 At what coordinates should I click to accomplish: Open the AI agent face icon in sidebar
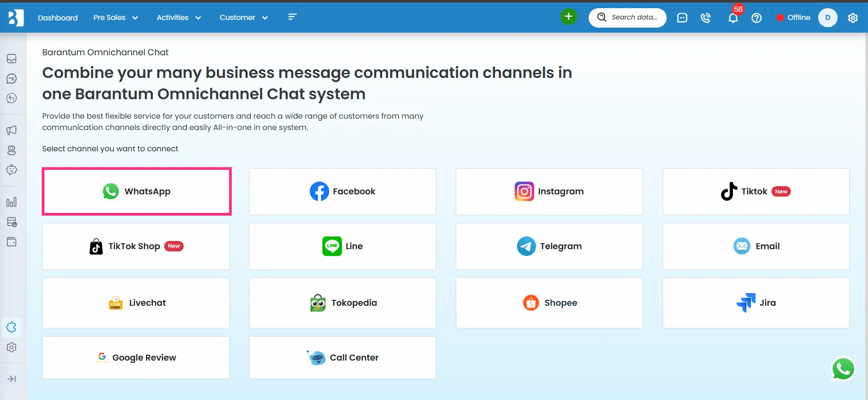12,170
